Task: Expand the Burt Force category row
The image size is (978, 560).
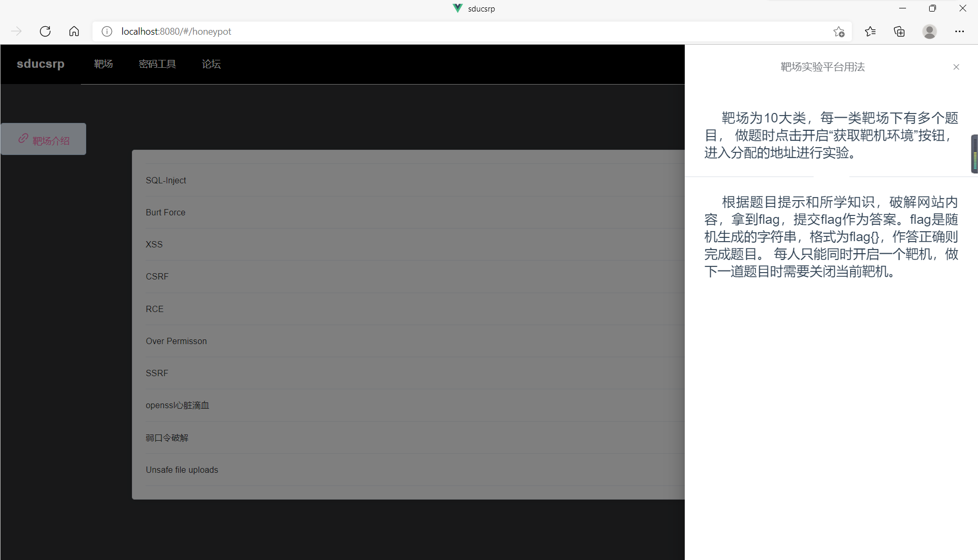Action: [415, 212]
